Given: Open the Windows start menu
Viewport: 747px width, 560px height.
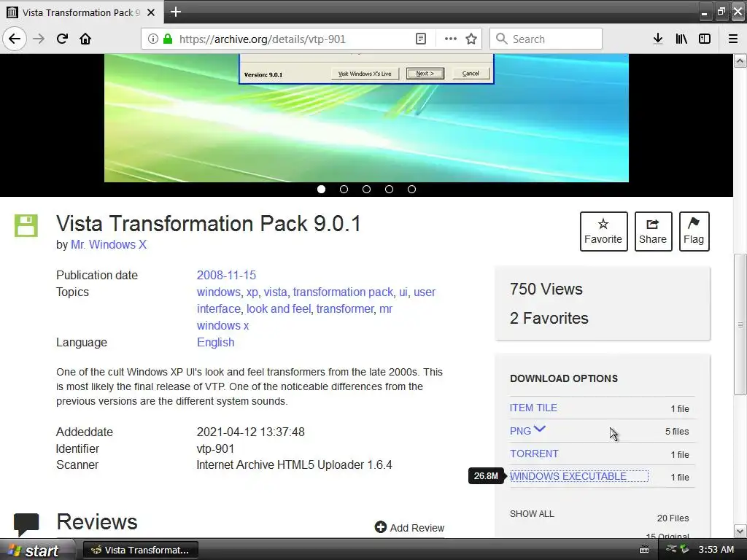Looking at the screenshot, I should click(36, 550).
